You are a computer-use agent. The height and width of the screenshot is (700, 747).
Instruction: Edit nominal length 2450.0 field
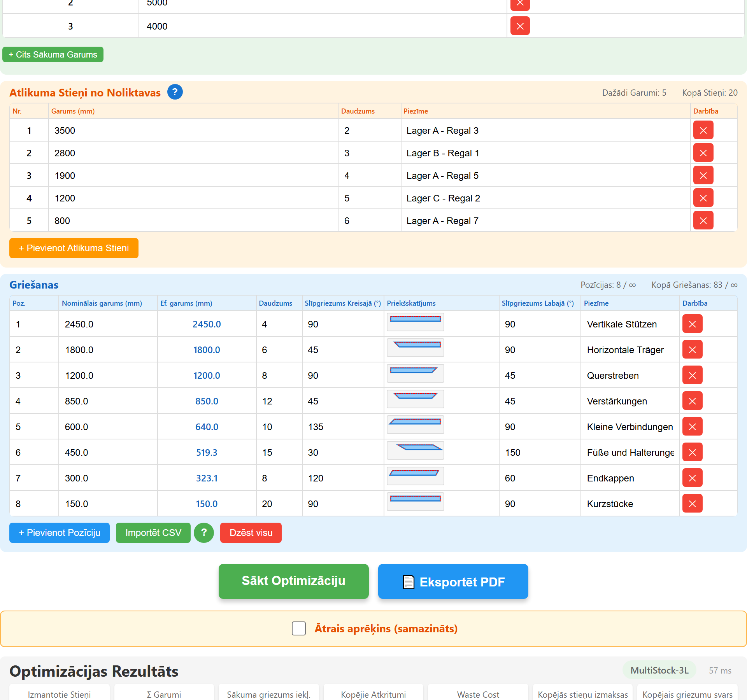108,324
